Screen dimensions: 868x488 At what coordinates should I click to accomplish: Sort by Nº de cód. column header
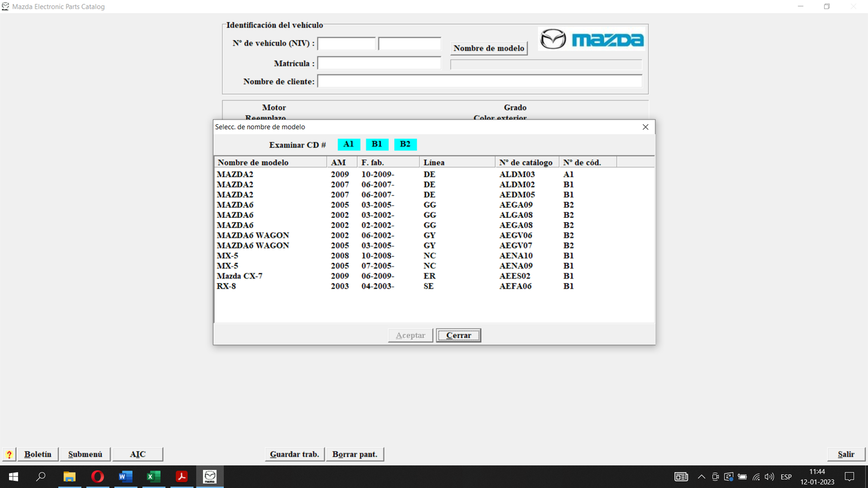coord(587,163)
